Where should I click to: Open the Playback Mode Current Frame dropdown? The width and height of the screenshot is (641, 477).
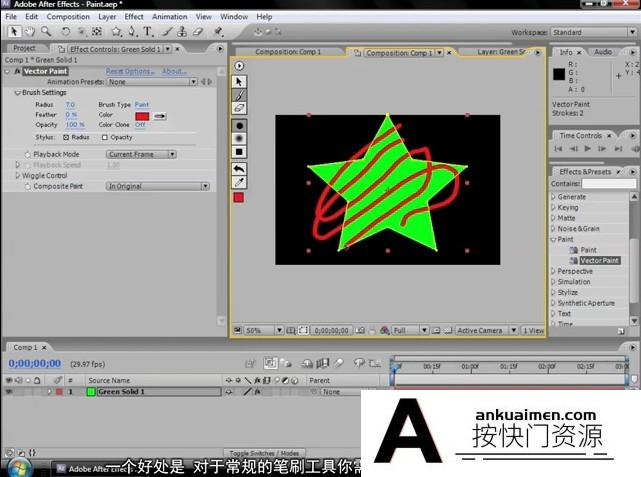(141, 155)
